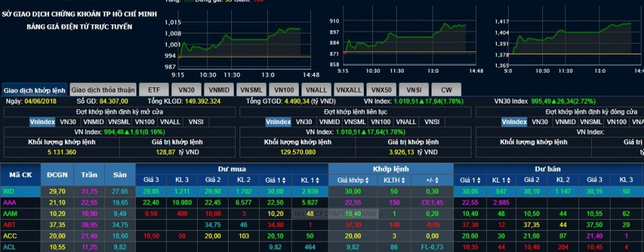Open the VNX50 tab
This screenshot has height=252, width=644.
381,90
